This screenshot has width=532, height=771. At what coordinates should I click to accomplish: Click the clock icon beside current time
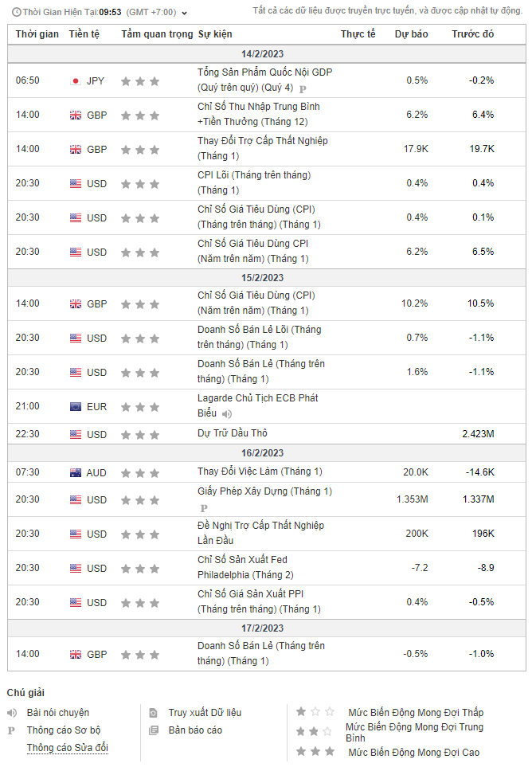tap(16, 13)
